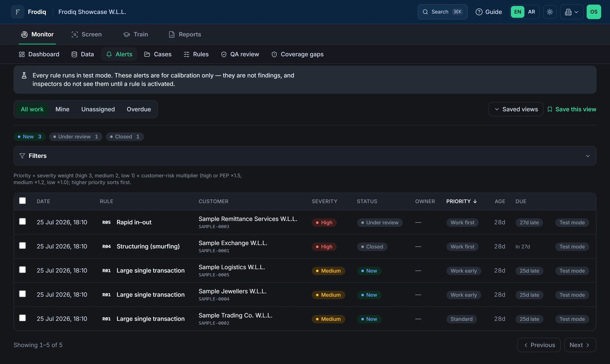Click the Frodiq Showcase W.L.L. title

(x=92, y=12)
